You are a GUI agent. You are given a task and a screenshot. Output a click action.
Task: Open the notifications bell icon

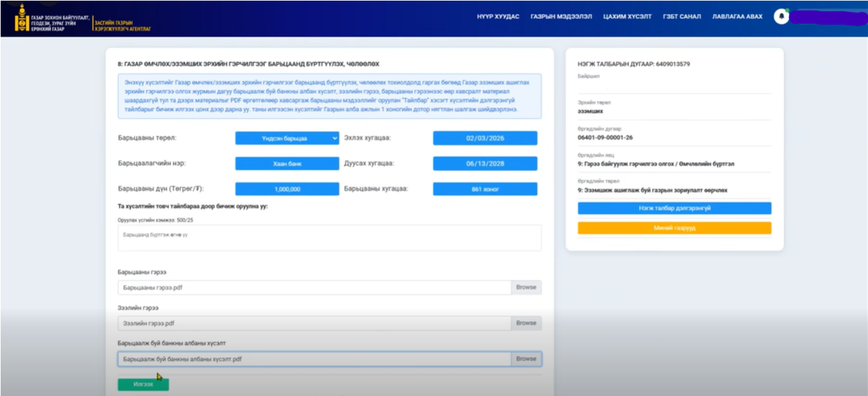(781, 17)
